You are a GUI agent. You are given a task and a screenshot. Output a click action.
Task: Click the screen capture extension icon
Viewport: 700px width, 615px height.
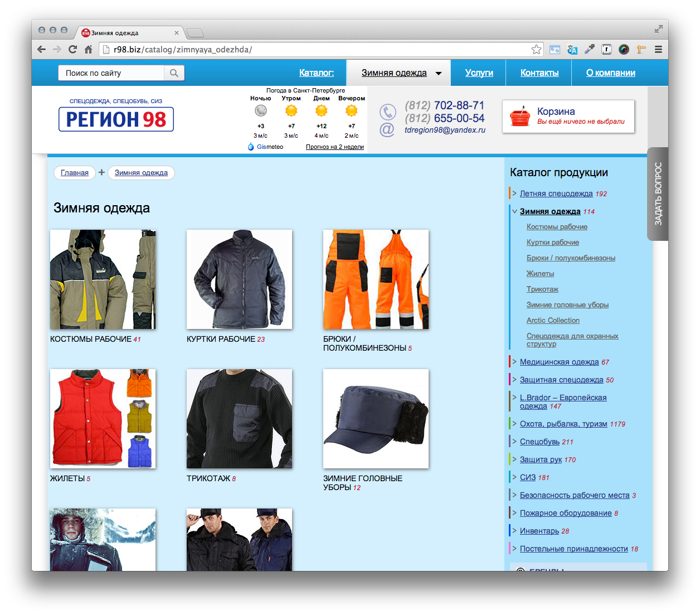555,50
